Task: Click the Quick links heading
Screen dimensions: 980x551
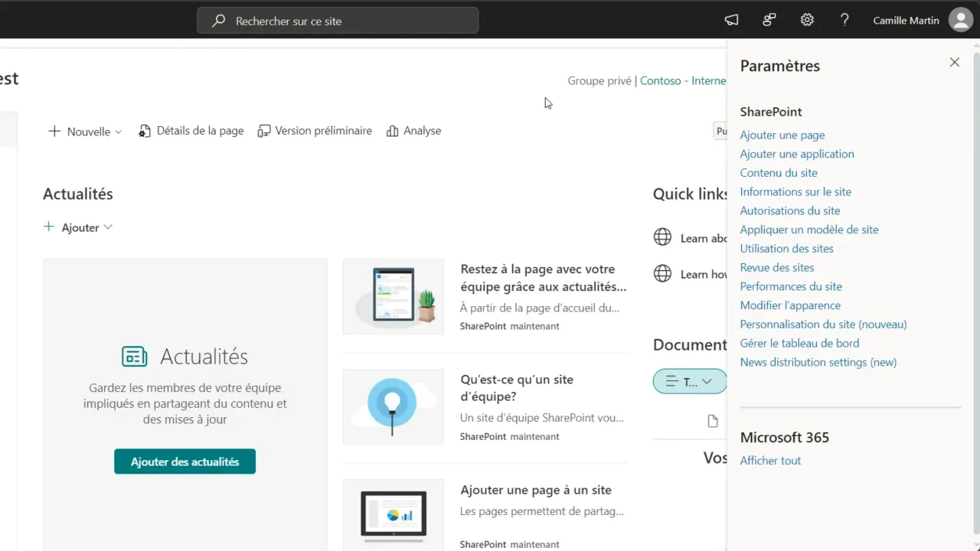Action: coord(690,194)
